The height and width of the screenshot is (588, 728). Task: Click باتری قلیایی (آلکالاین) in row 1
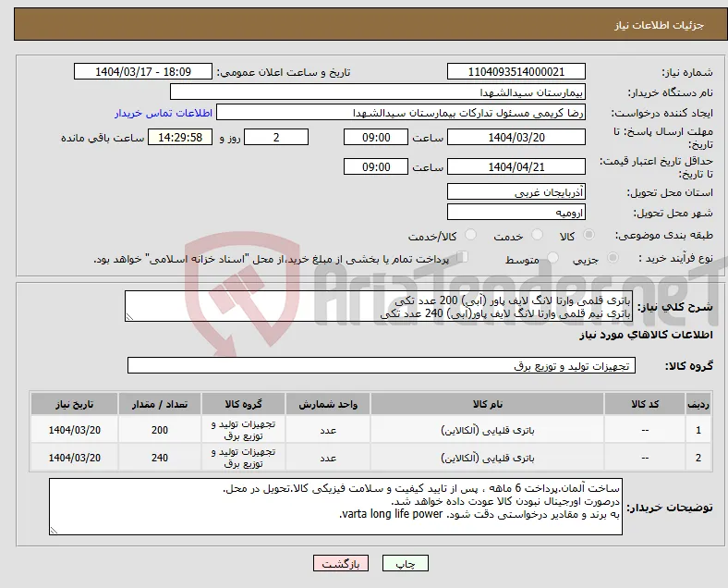487,430
